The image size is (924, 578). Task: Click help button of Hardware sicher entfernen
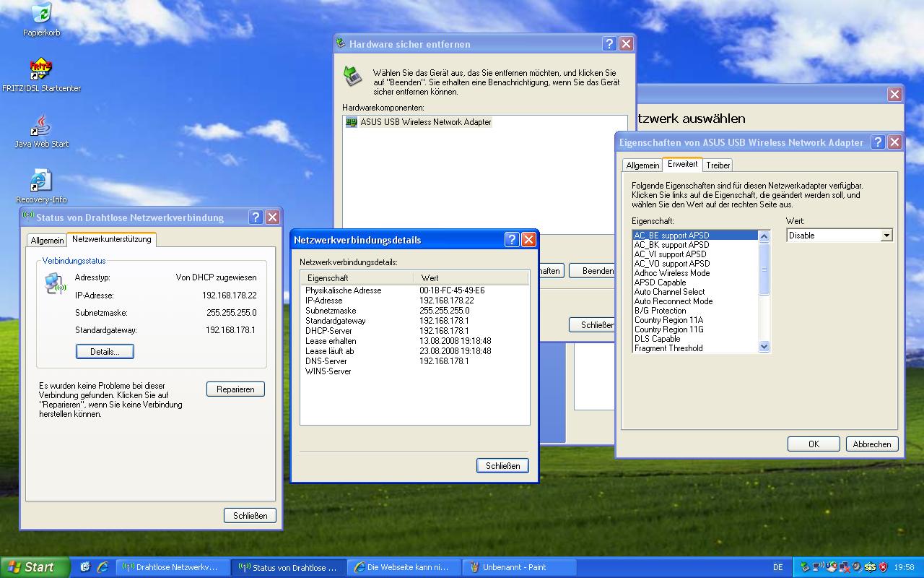[609, 44]
